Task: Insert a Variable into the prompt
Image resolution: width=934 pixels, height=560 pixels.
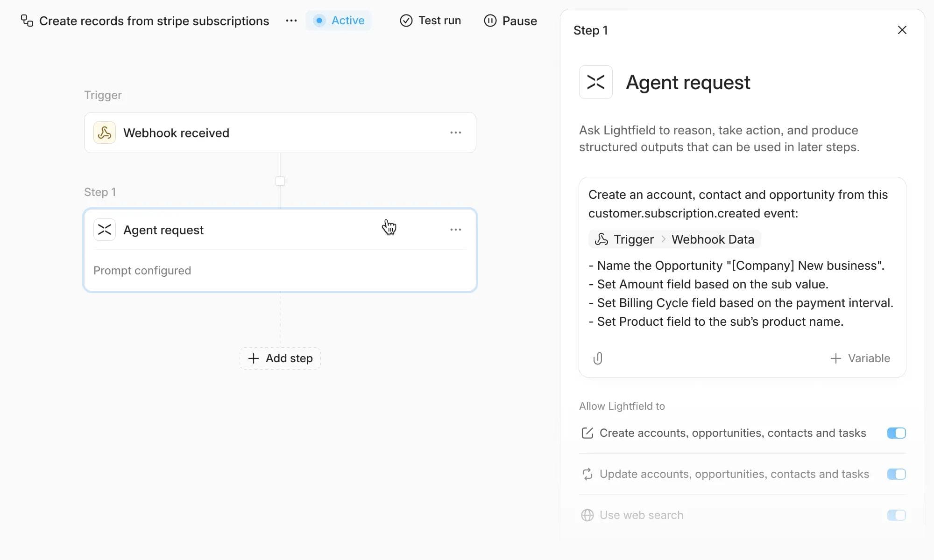Action: click(x=860, y=358)
